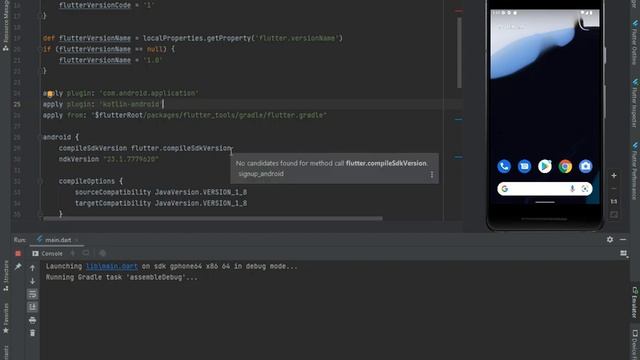Viewport: 640px width, 360px height.
Task: Collapse the android { block
Action: 40,137
